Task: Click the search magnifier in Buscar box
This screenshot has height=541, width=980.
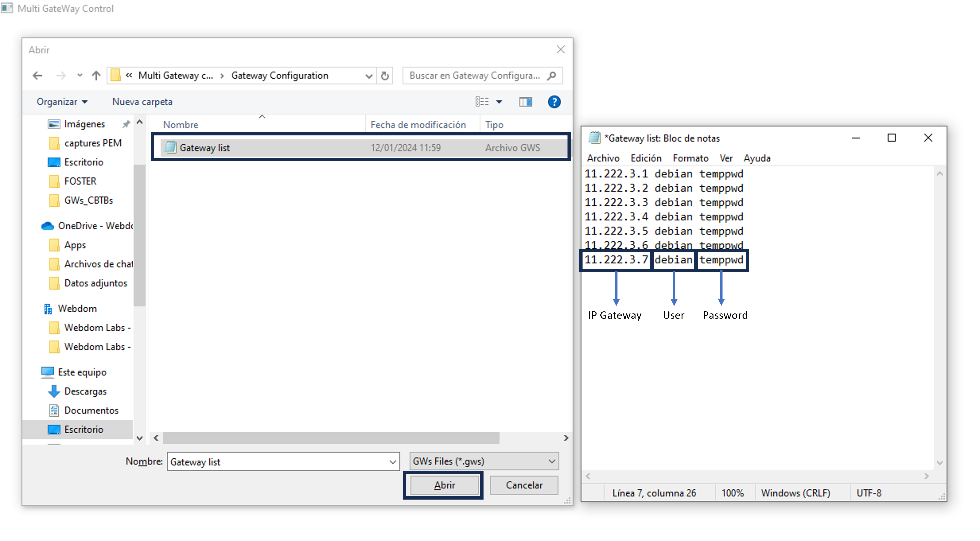Action: point(552,75)
